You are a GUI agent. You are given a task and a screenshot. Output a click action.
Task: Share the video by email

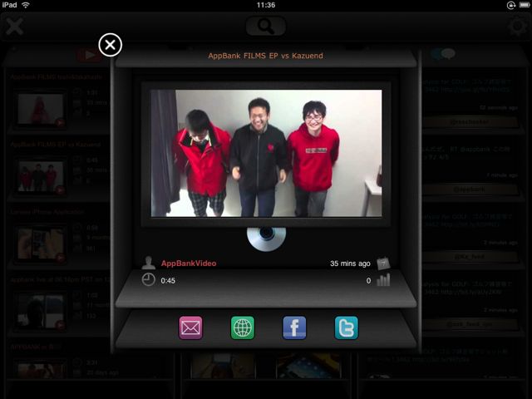click(x=190, y=328)
